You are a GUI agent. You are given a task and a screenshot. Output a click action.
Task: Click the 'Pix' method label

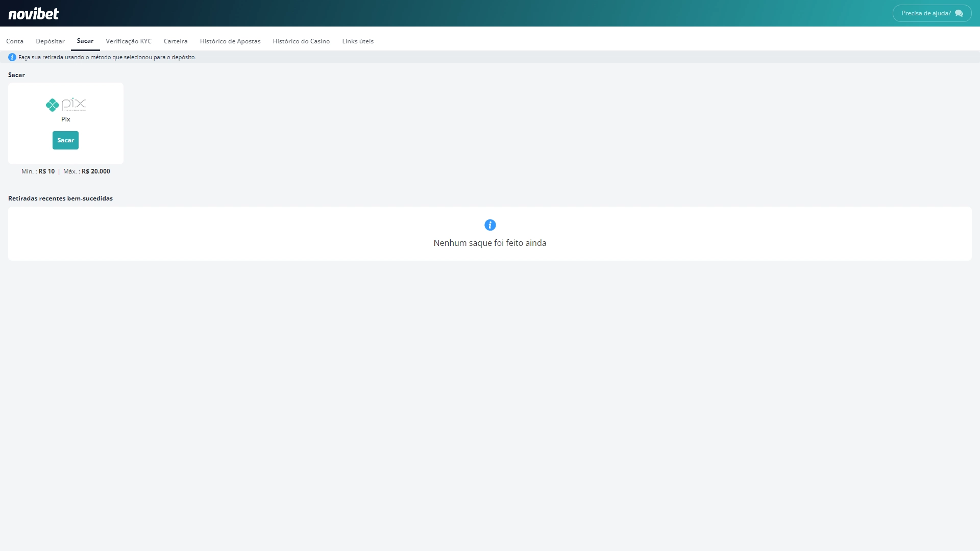(x=66, y=119)
